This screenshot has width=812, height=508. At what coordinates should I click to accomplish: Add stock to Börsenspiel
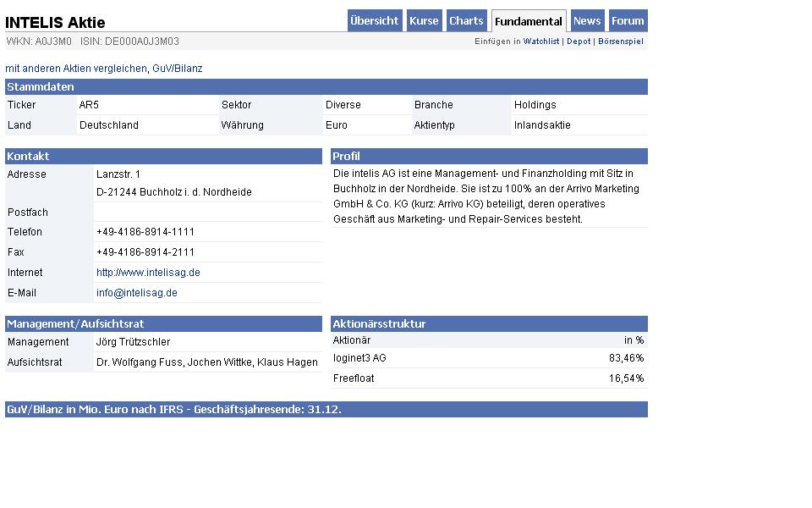620,41
